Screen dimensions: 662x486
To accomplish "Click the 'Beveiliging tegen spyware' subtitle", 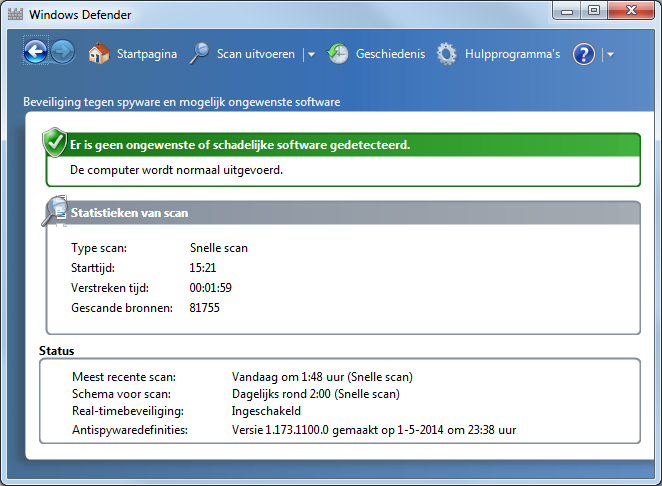I will 182,102.
